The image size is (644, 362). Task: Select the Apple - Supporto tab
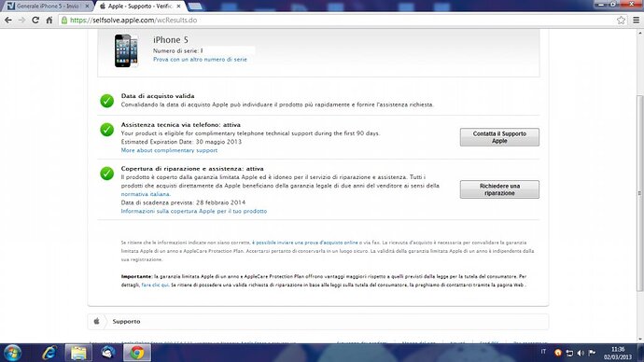[x=140, y=7]
